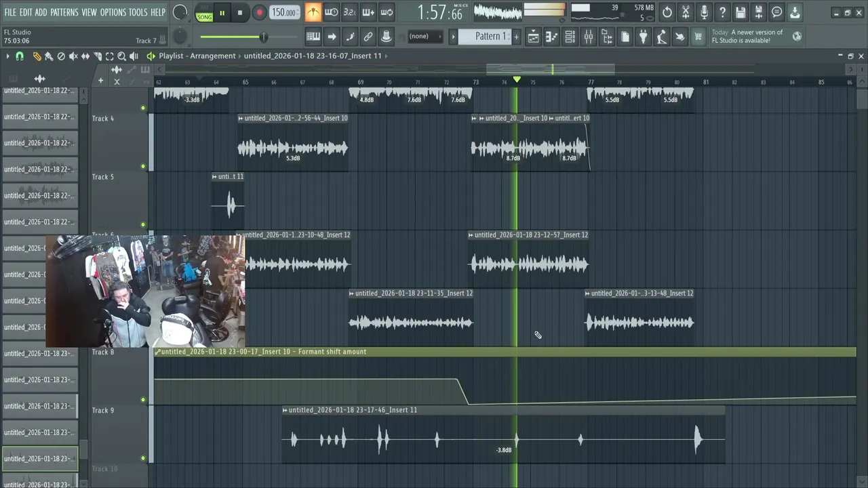The height and width of the screenshot is (488, 868).
Task: Open the Plugin database plug icon
Action: click(644, 37)
